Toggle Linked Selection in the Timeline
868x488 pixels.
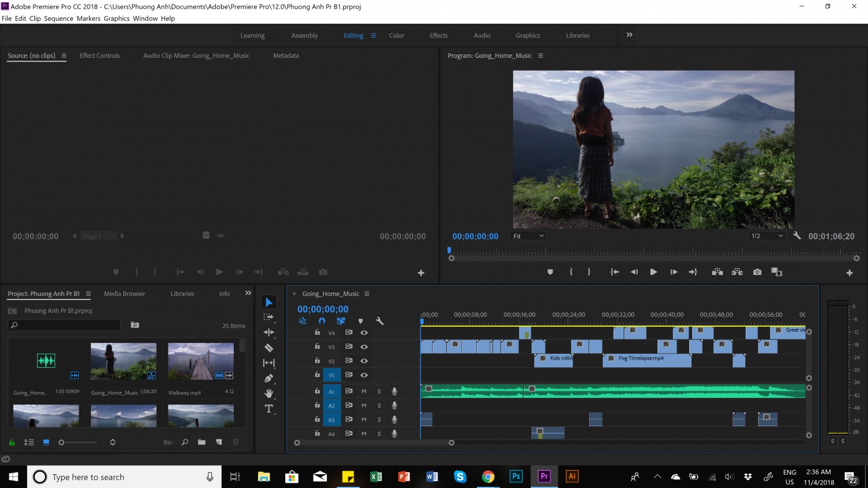(x=341, y=321)
